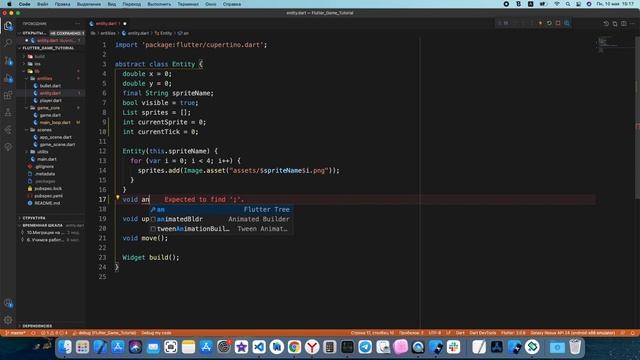Open the blue DevTools inspector icon in debug toolbar
The width and height of the screenshot is (640, 360).
pos(567,23)
